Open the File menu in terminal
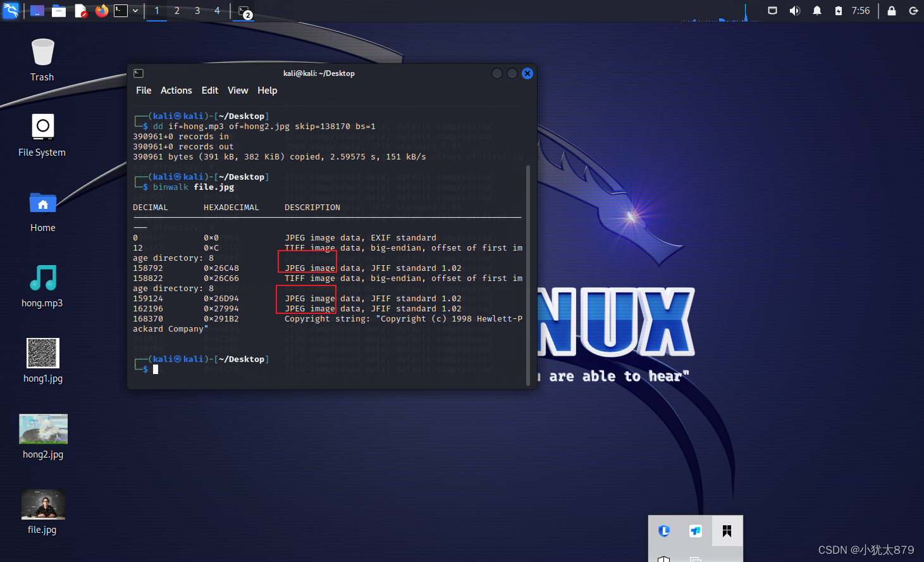924x562 pixels. pos(144,91)
